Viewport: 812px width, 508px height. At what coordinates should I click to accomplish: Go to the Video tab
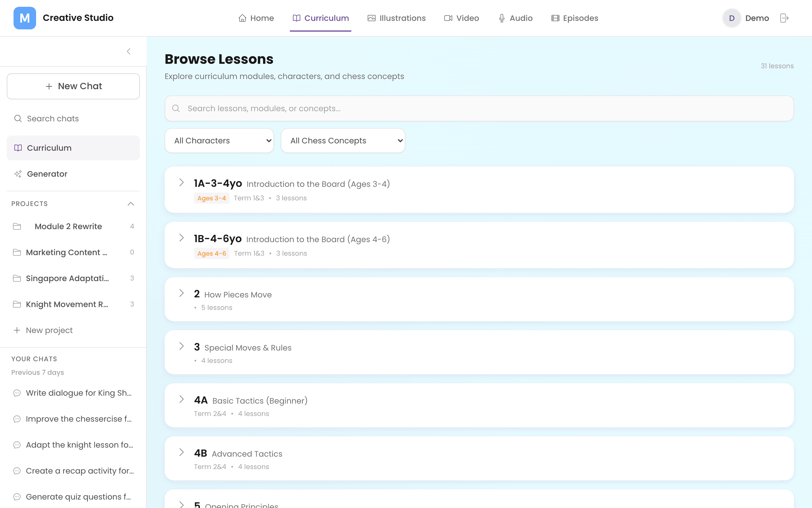tap(461, 18)
